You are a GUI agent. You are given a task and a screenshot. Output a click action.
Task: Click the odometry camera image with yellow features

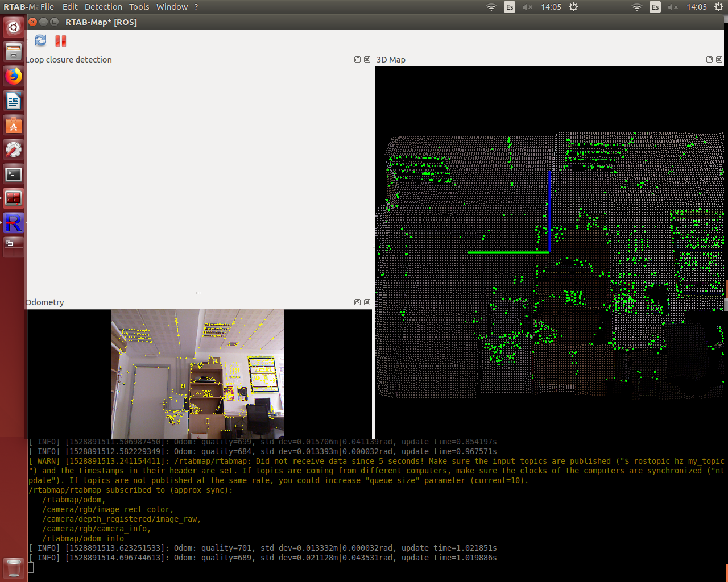coord(198,373)
